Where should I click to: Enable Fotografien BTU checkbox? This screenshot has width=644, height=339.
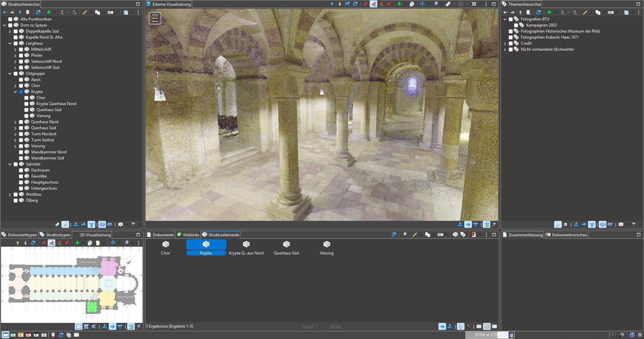511,19
